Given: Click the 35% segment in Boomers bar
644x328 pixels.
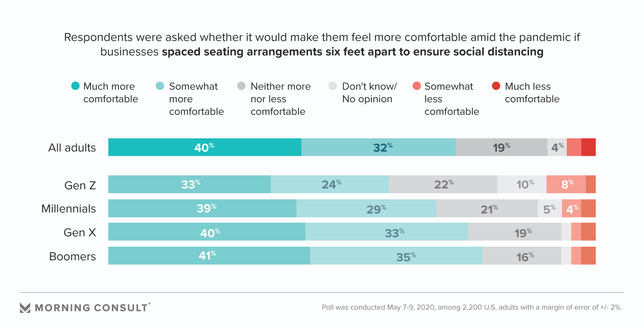Looking at the screenshot, I should pos(396,256).
